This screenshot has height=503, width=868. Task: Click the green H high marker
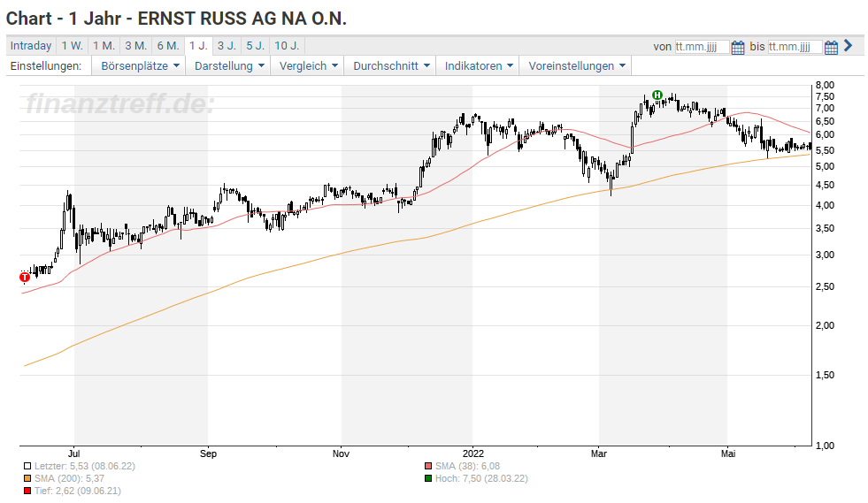657,95
